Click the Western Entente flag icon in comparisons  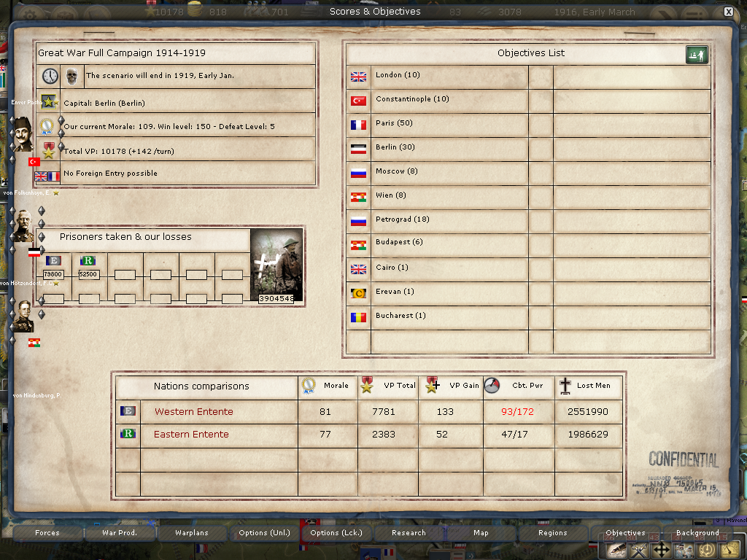(127, 411)
